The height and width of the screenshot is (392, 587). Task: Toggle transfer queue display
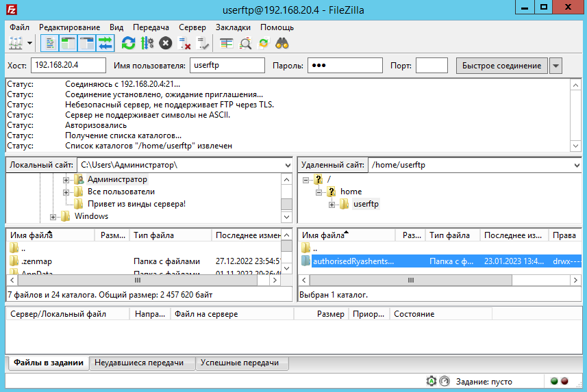(105, 43)
